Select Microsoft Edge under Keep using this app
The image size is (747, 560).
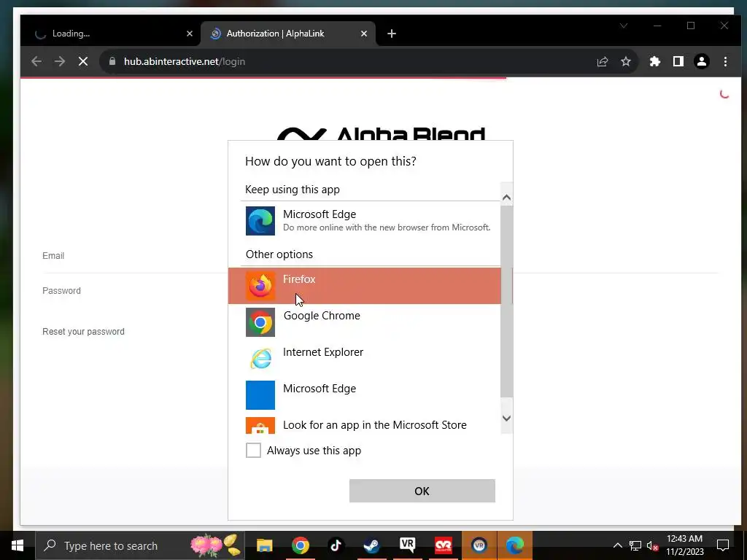[365, 220]
